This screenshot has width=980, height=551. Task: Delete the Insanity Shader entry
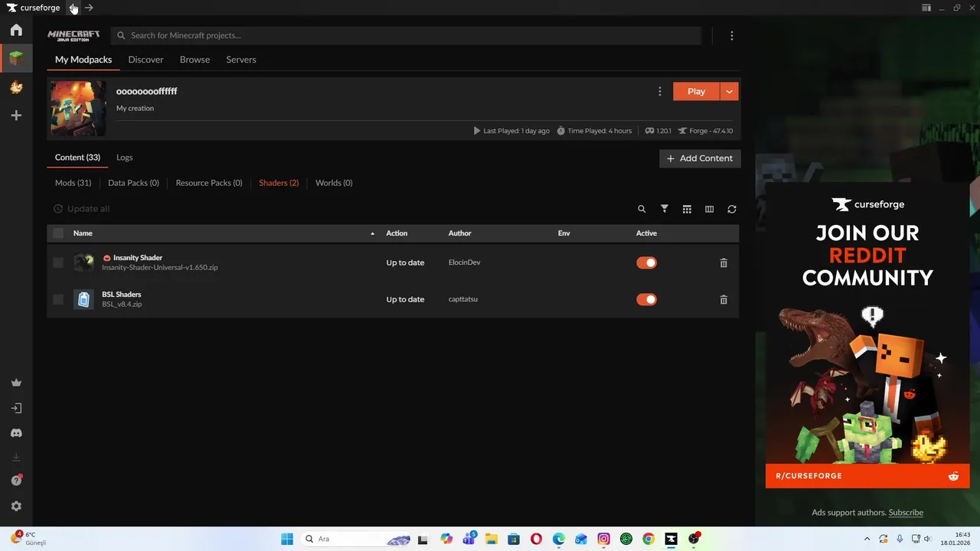(x=724, y=262)
